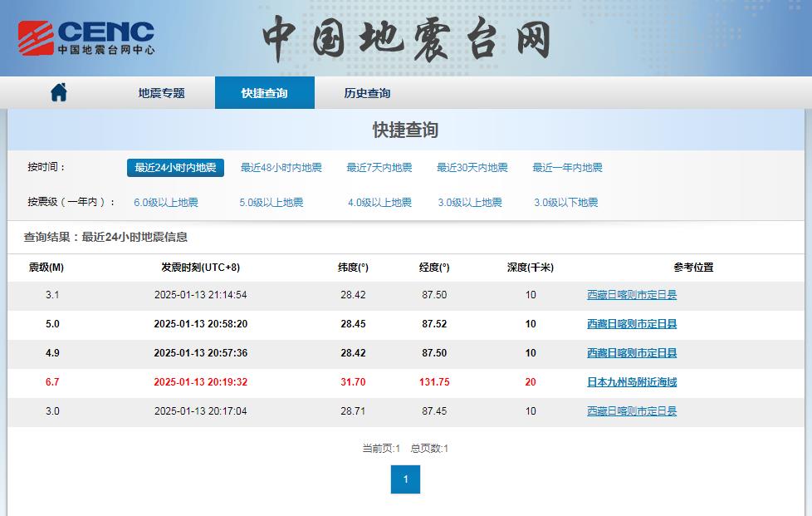The height and width of the screenshot is (516, 812).
Task: Select 4.0级以上地震 magnitude filter
Action: 379,203
